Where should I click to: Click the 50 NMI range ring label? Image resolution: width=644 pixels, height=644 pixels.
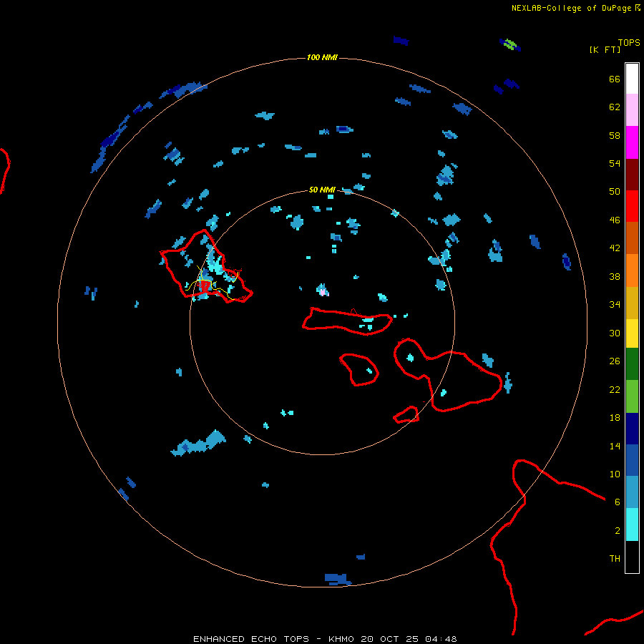point(322,190)
